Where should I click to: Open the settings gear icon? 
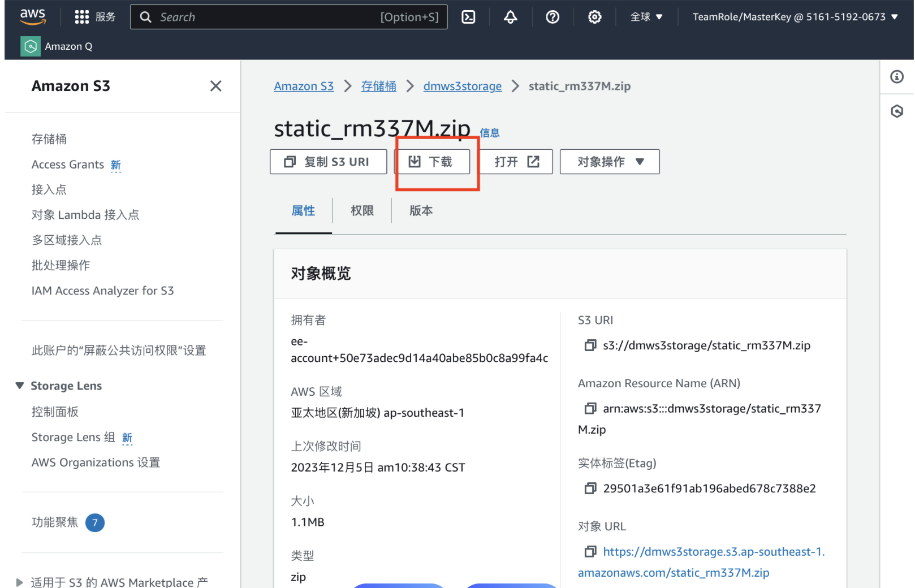click(594, 17)
